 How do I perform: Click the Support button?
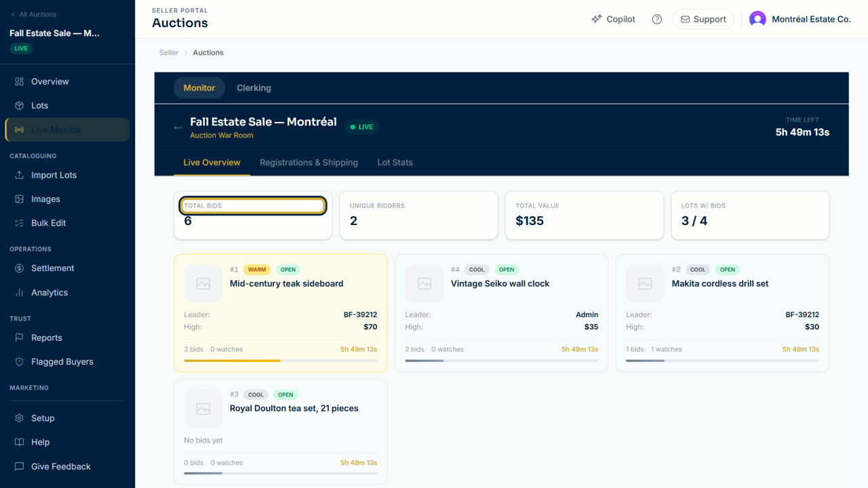click(x=703, y=19)
